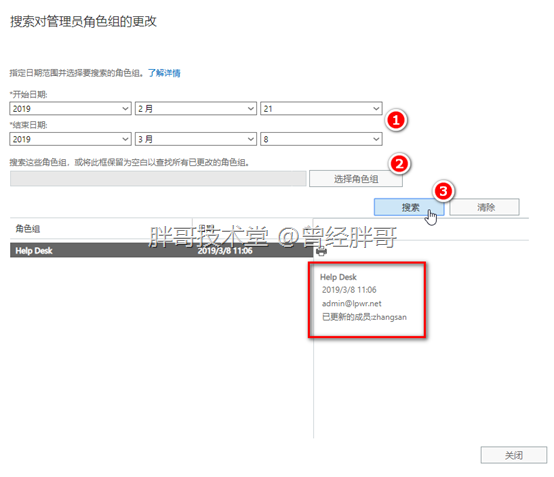Click the 关闭 close button

(514, 455)
